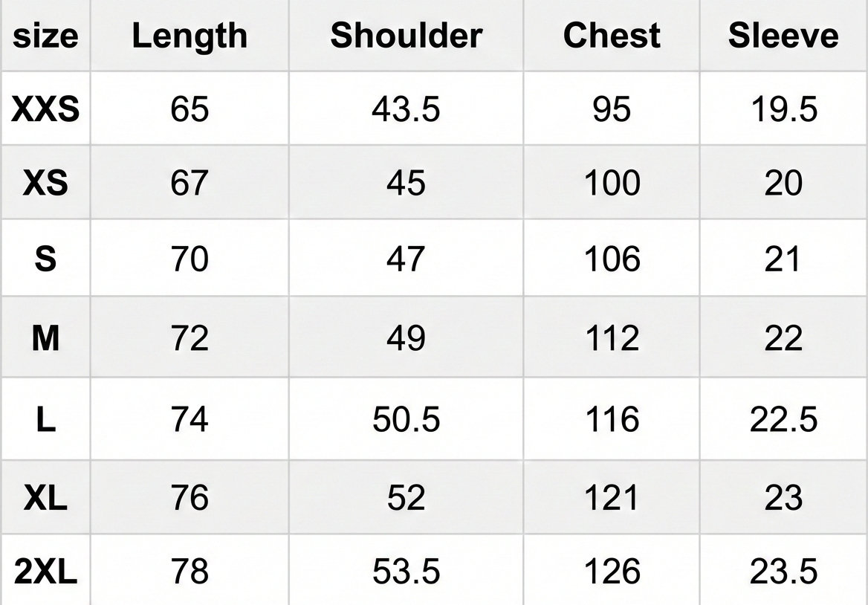This screenshot has height=605, width=868.
Task: Click the Length column header
Action: click(x=190, y=36)
